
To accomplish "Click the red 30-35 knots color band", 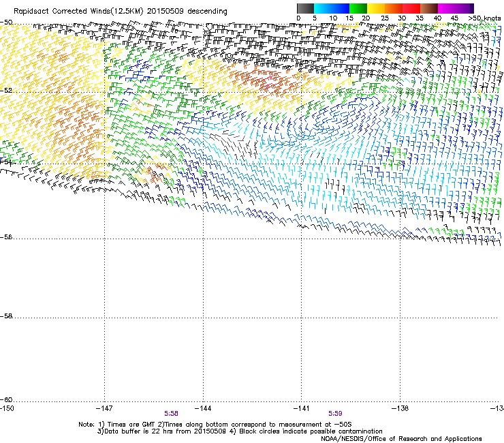I will pyautogui.click(x=411, y=8).
